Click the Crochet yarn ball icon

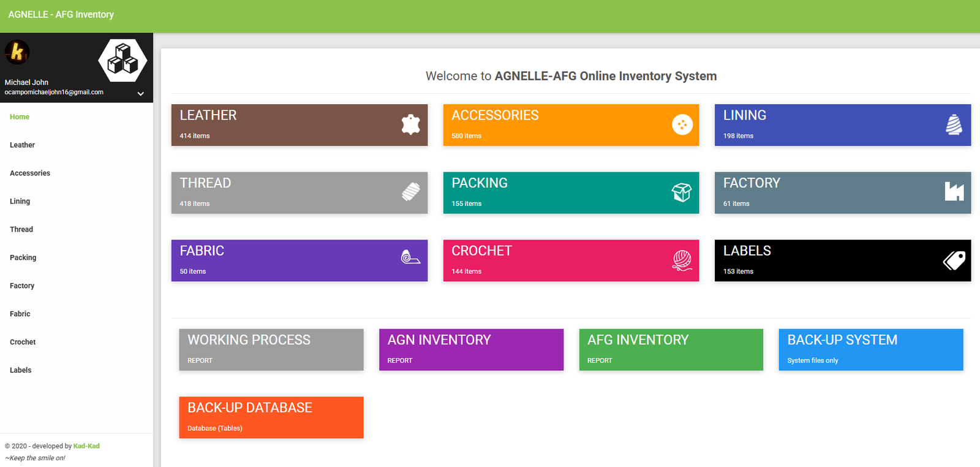(x=682, y=260)
